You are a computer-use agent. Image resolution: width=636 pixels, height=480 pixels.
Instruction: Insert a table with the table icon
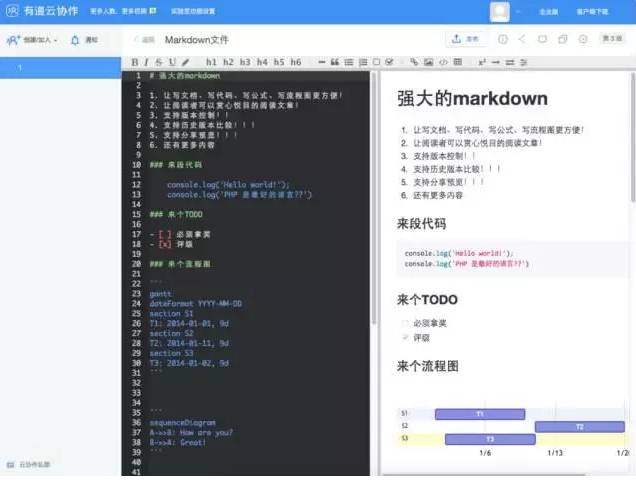coord(458,62)
